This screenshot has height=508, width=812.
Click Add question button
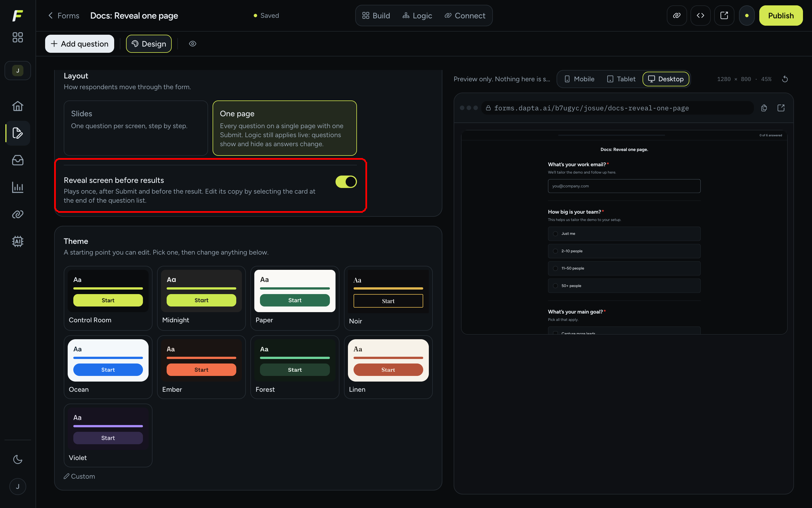click(80, 44)
